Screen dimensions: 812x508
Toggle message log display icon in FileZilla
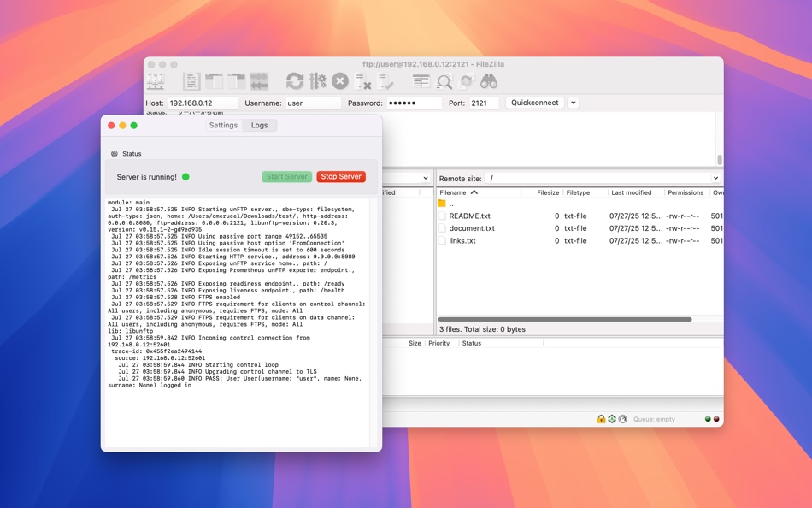[191, 81]
